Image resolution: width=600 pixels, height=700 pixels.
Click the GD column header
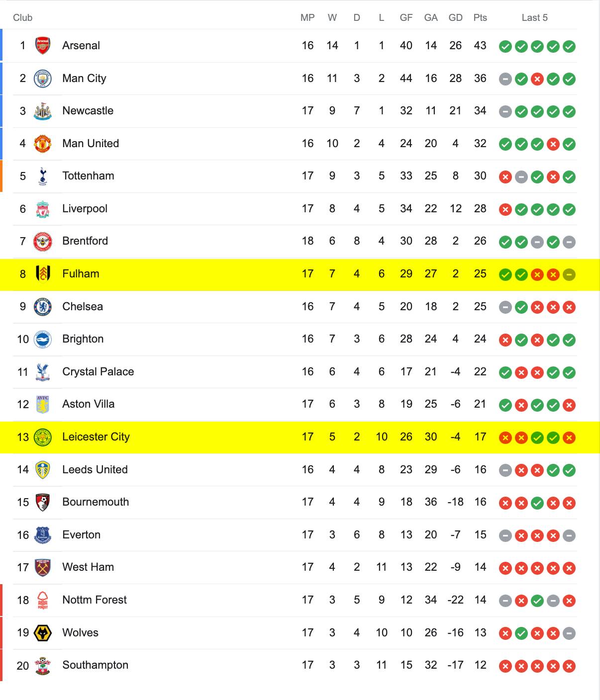(456, 18)
